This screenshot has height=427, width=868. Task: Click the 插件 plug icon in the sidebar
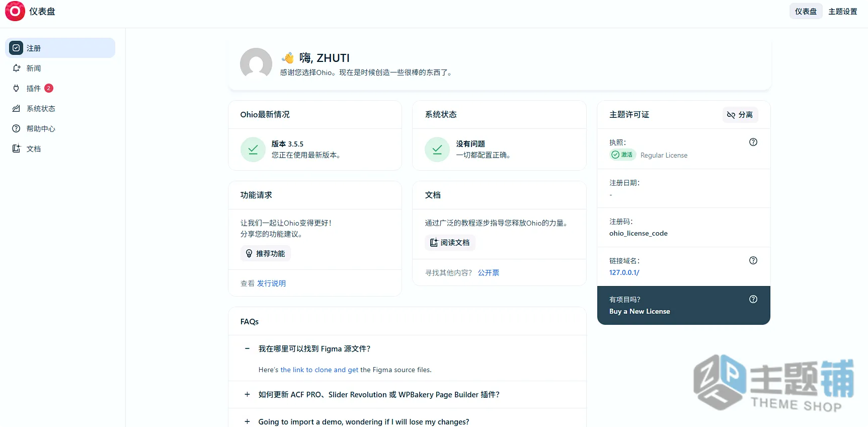[16, 88]
